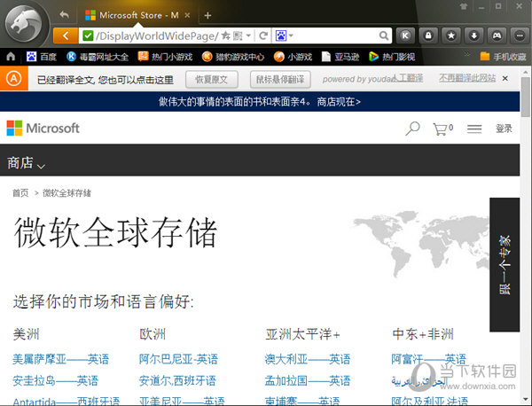Screen dimensions: 532x406
Task: Click the orange translation A icon
Action: [x=14, y=79]
